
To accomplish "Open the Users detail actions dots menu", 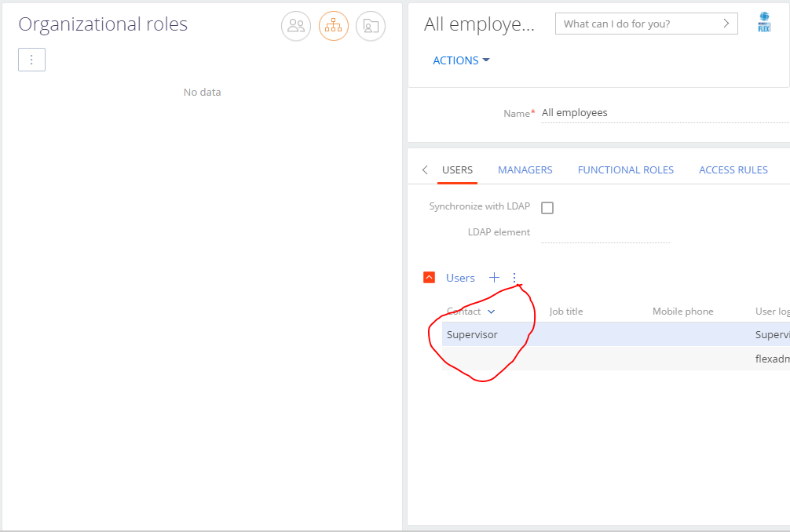I will tap(514, 277).
